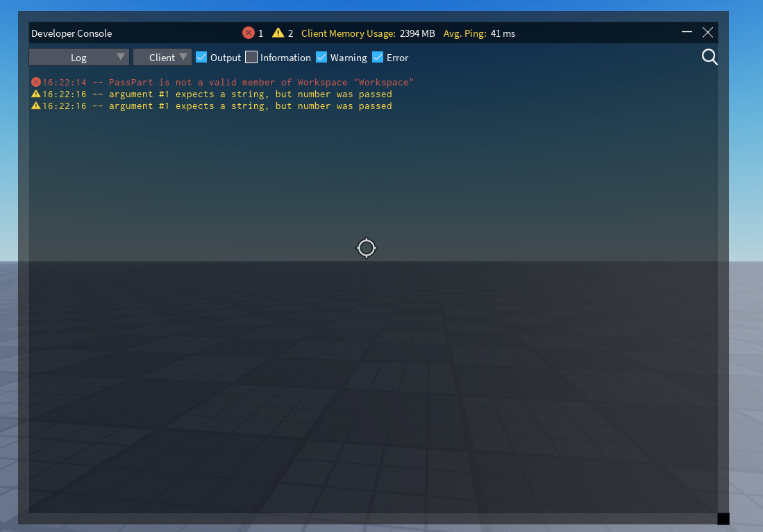Click the Client Memory Usage indicator
The width and height of the screenshot is (763, 532).
point(349,33)
